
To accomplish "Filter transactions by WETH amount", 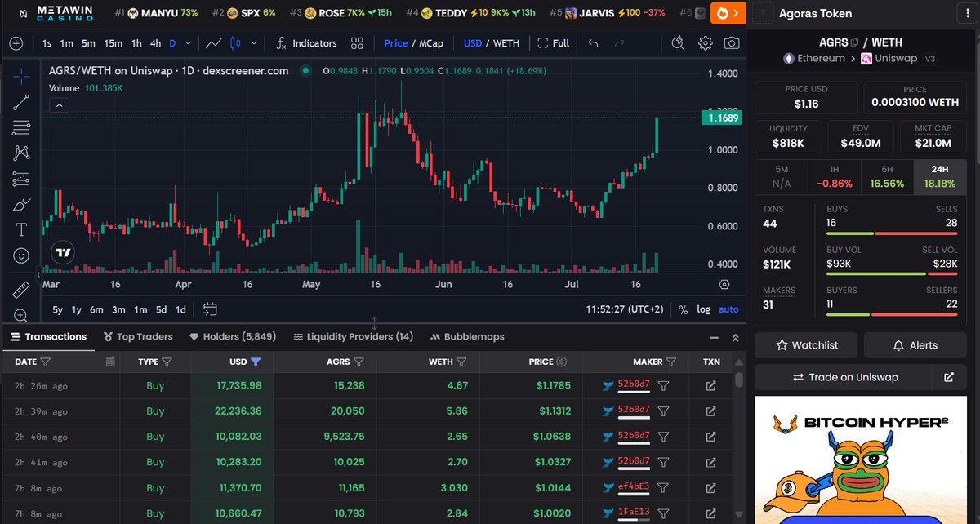I will coord(461,362).
